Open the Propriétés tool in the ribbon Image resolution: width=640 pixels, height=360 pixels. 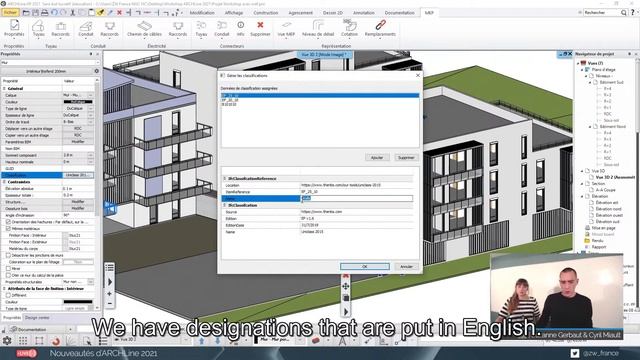tap(14, 29)
